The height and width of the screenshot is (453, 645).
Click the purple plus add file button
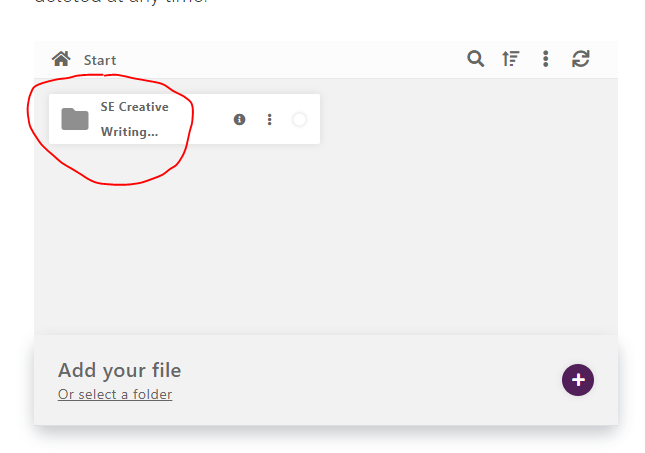click(x=578, y=380)
